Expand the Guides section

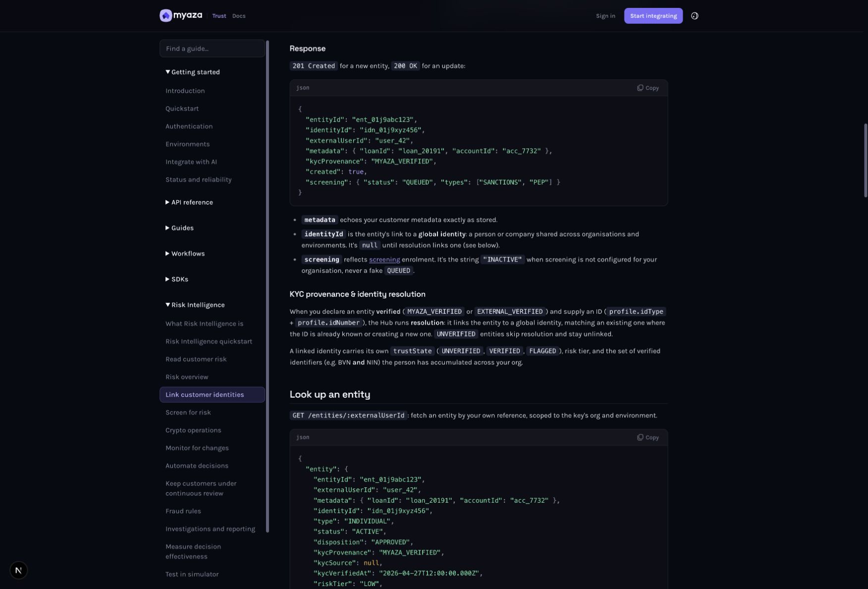point(179,228)
